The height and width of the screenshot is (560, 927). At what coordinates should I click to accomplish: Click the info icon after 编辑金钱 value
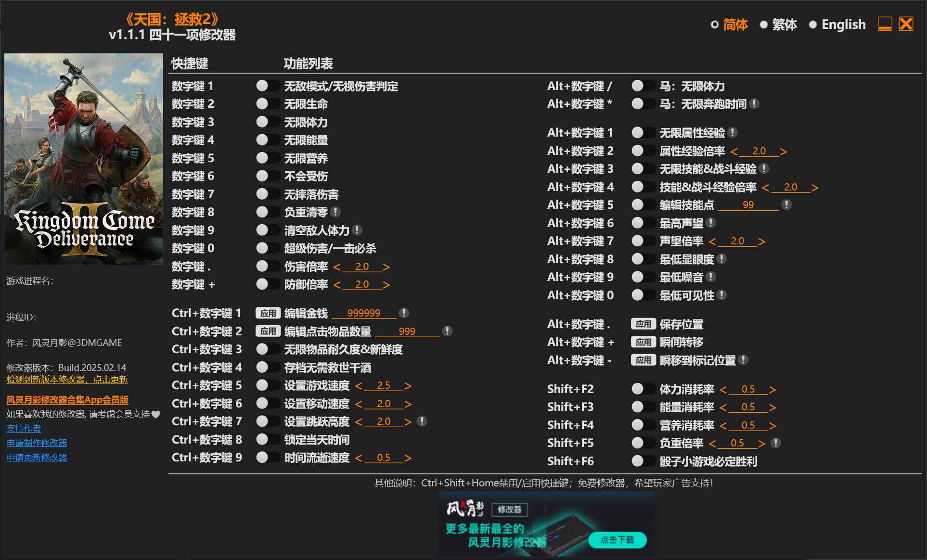click(x=404, y=313)
